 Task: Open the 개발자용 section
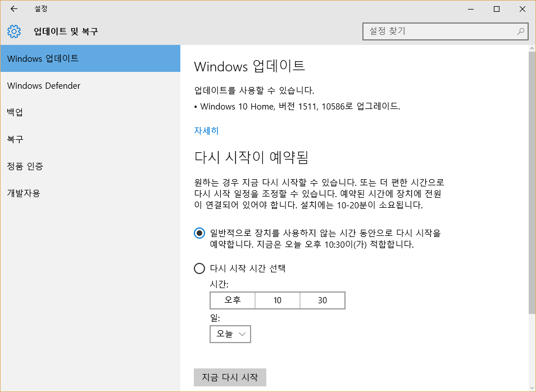(x=90, y=193)
